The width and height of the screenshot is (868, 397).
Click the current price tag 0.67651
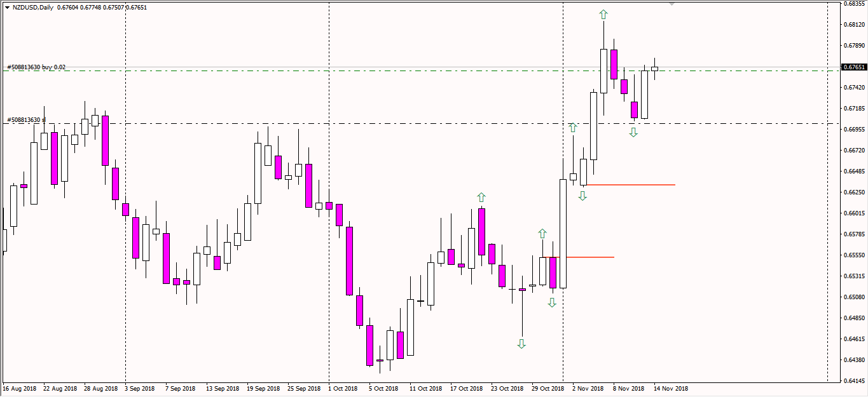[x=853, y=67]
